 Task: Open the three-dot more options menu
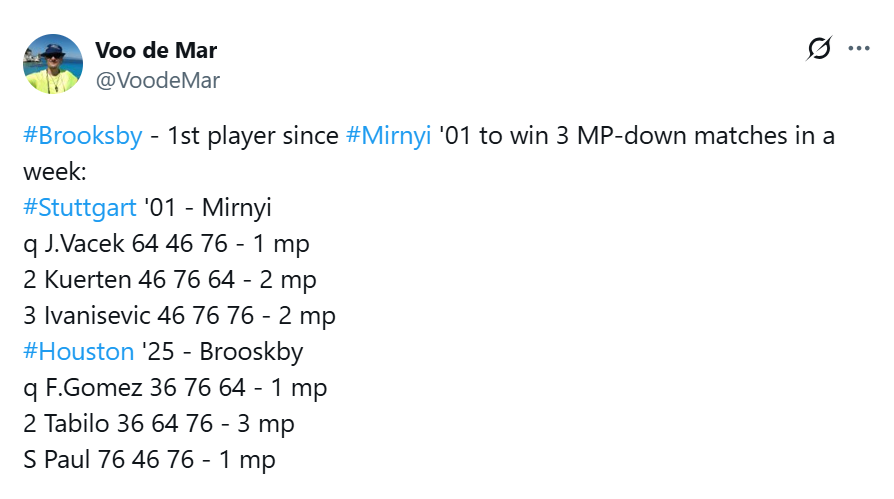[x=859, y=47]
